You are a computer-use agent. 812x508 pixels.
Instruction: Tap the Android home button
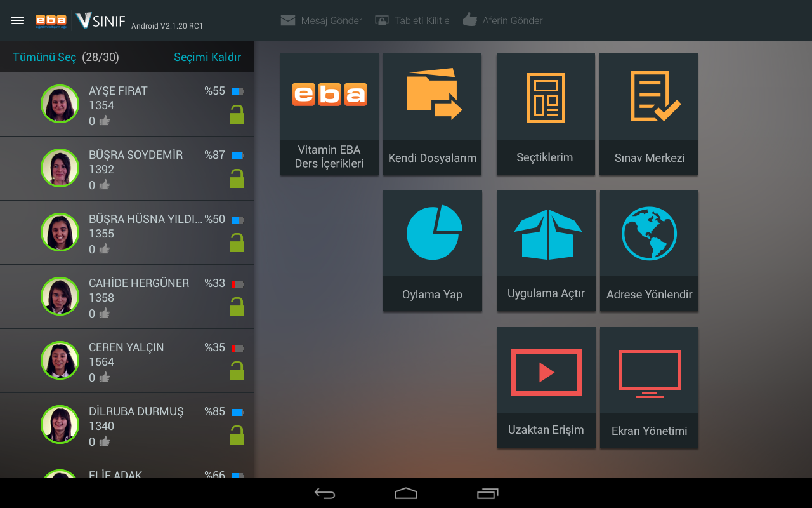(406, 493)
